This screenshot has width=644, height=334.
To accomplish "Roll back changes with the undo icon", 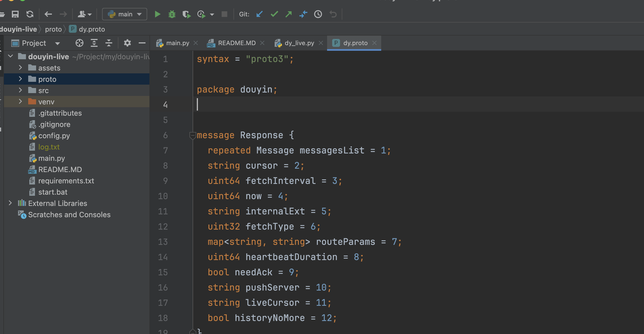I will [333, 14].
